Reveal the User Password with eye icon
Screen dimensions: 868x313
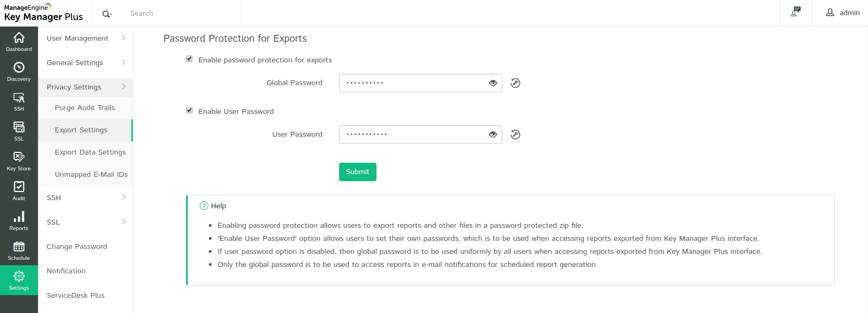pyautogui.click(x=493, y=135)
